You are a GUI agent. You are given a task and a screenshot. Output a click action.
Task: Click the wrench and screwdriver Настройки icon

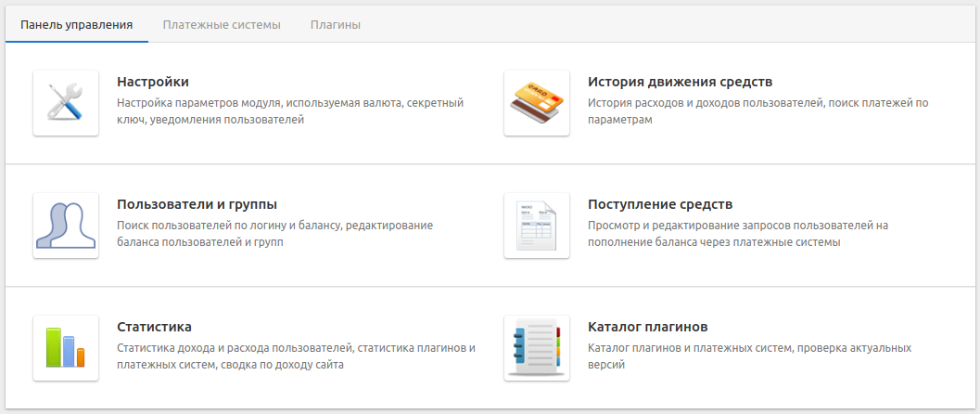(66, 103)
